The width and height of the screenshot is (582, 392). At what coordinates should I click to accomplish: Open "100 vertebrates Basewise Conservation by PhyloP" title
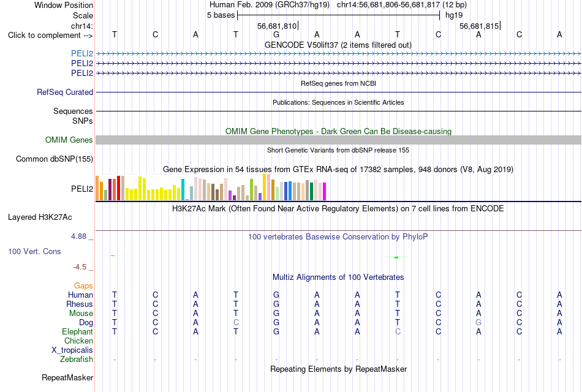tap(338, 237)
